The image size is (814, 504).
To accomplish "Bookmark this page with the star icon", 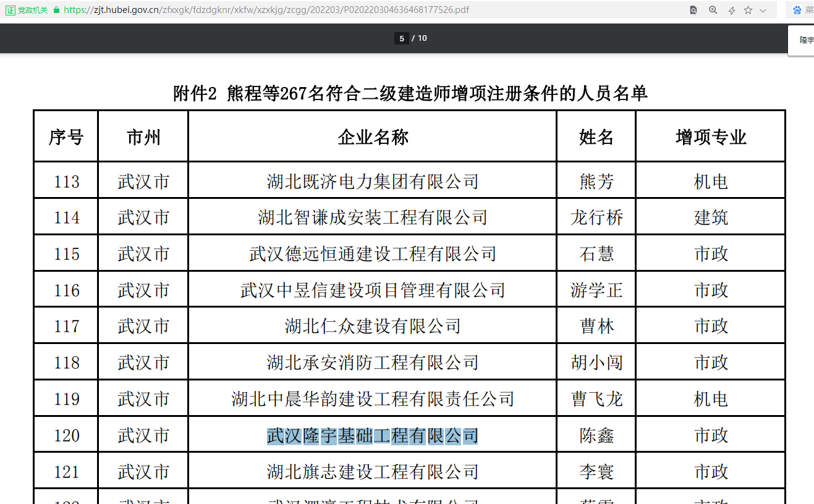I will tap(748, 10).
